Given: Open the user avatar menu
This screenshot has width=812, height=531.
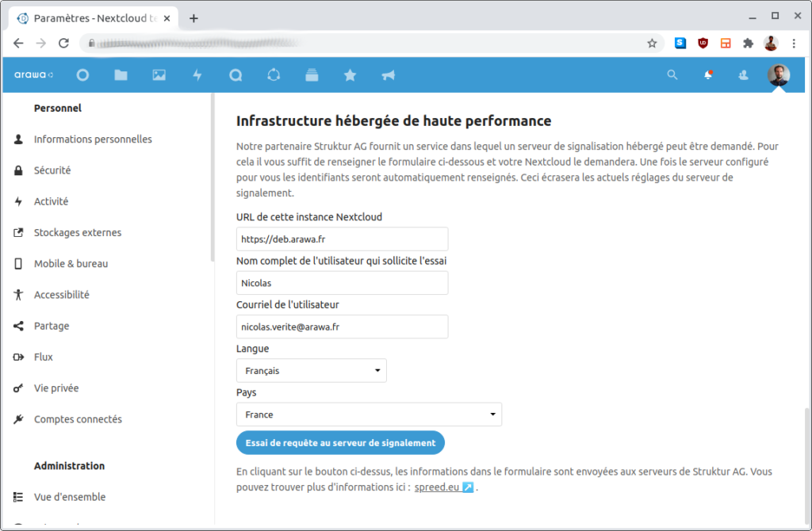Looking at the screenshot, I should (779, 75).
